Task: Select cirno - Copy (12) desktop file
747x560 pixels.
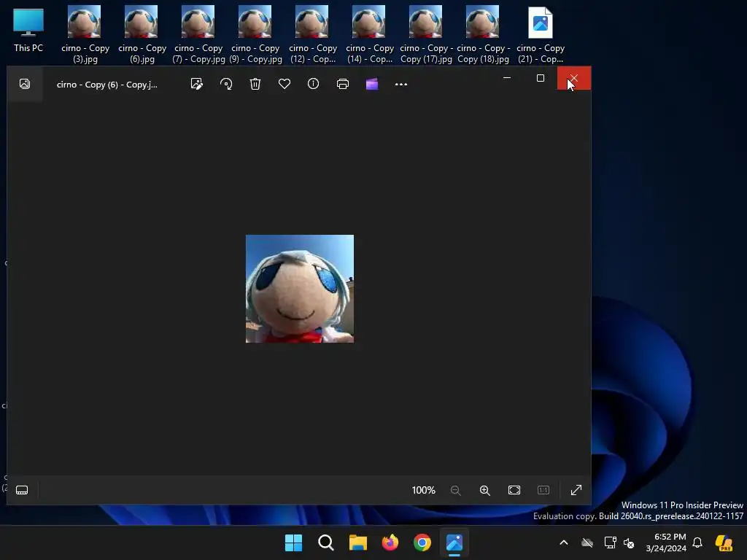Action: click(x=312, y=34)
